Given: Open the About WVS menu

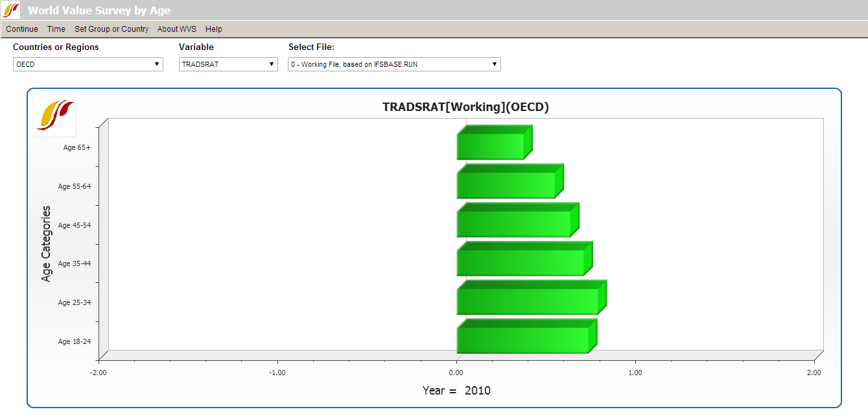Looking at the screenshot, I should (177, 29).
